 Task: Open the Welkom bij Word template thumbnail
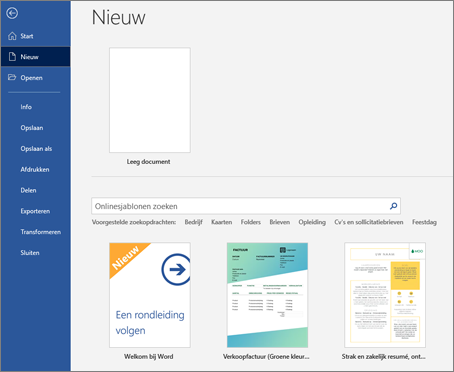coord(150,295)
